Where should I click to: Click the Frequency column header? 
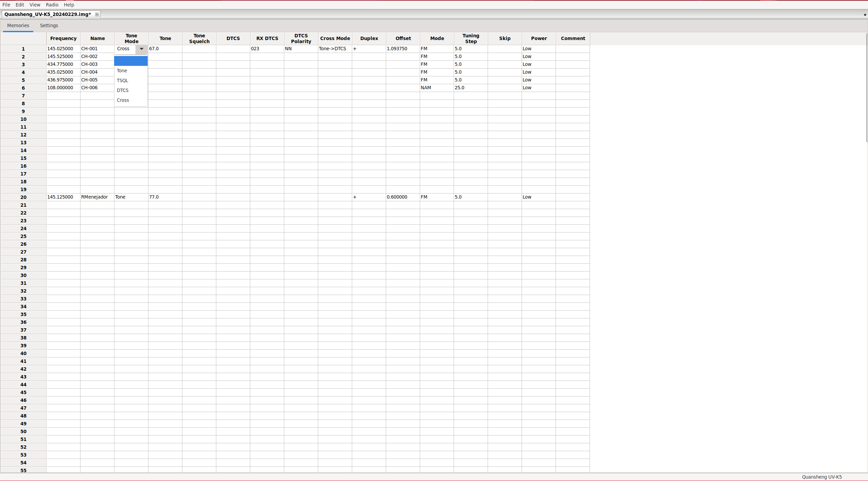[63, 38]
